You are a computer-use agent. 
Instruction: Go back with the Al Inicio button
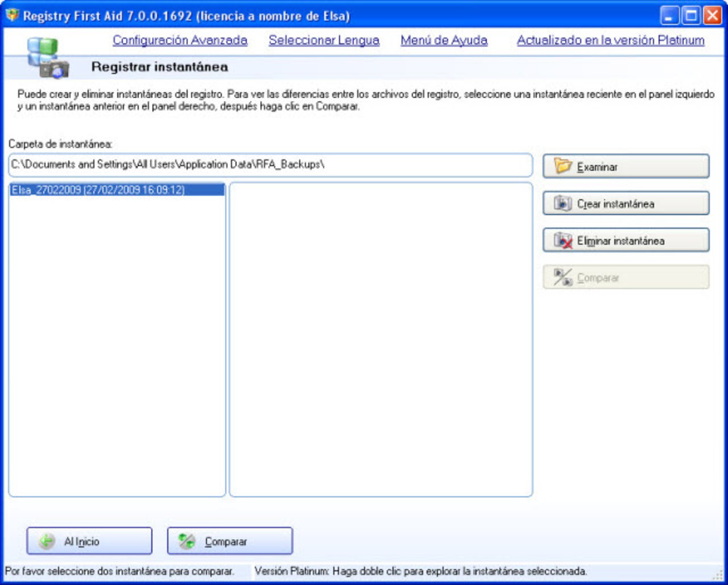(x=89, y=541)
